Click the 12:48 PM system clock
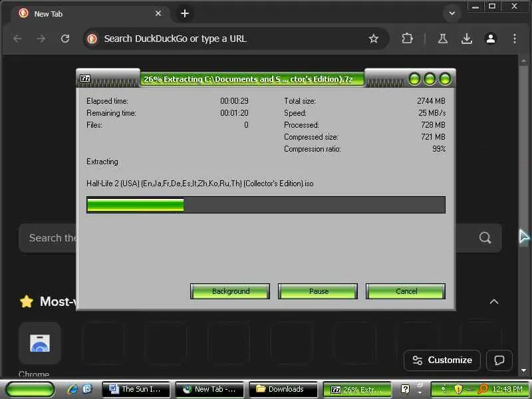Image resolution: width=532 pixels, height=399 pixels. pyautogui.click(x=507, y=389)
